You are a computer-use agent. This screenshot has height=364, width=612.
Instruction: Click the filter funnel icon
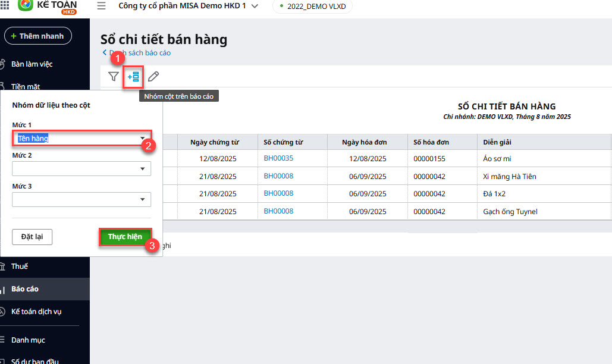(x=113, y=76)
